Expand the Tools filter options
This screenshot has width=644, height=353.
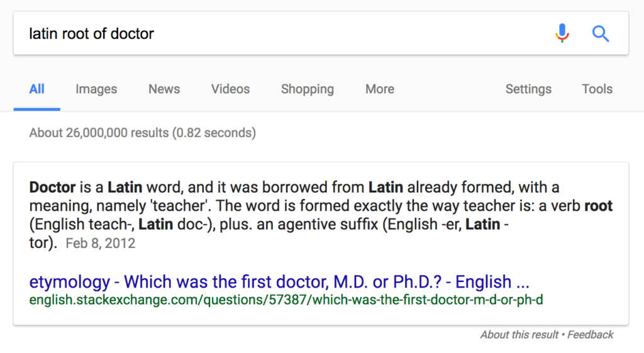coord(597,89)
